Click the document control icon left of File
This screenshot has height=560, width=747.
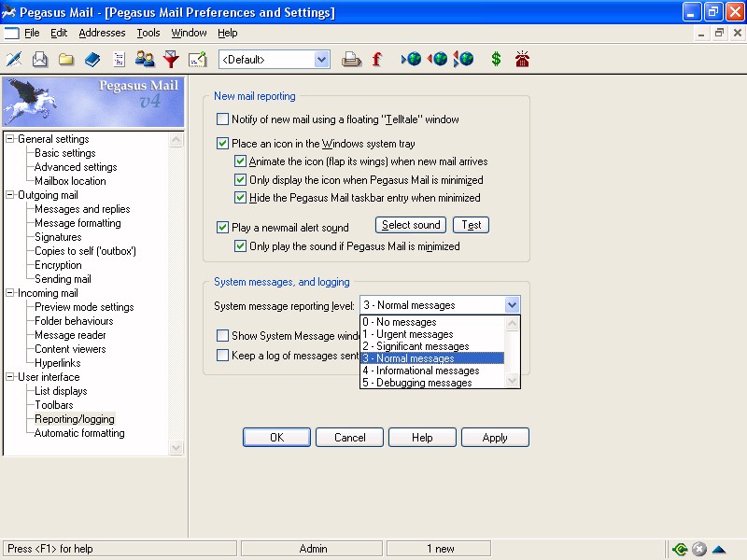11,33
